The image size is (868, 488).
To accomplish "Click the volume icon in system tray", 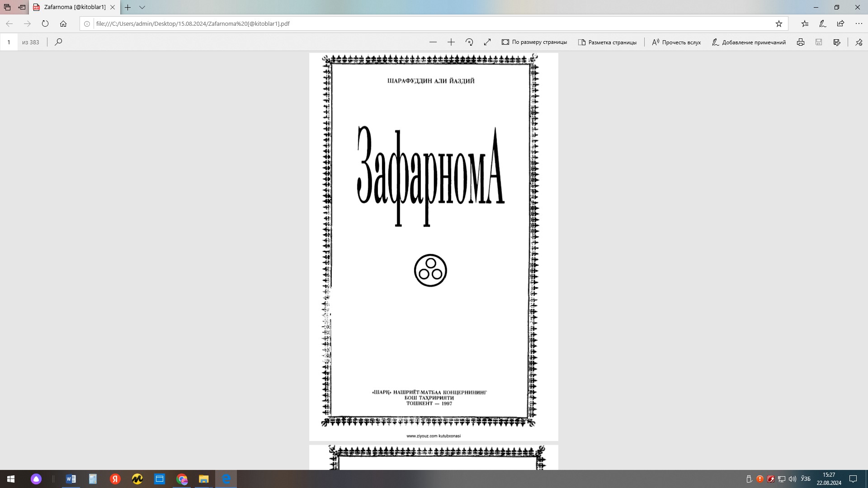I will [793, 479].
